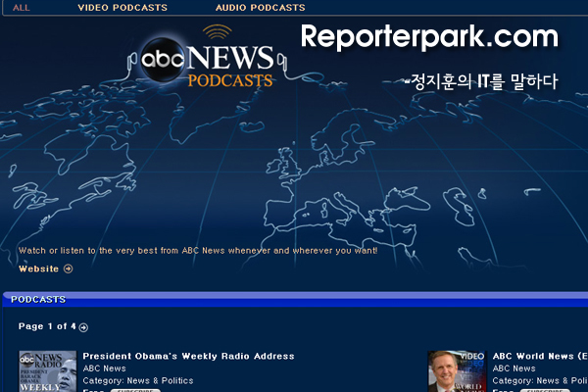Image resolution: width=588 pixels, height=392 pixels.
Task: Go to next page arrow after Page 1 of 4
Action: (83, 327)
